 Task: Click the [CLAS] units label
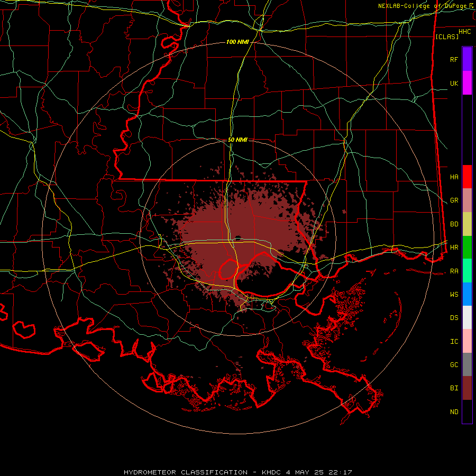[447, 36]
